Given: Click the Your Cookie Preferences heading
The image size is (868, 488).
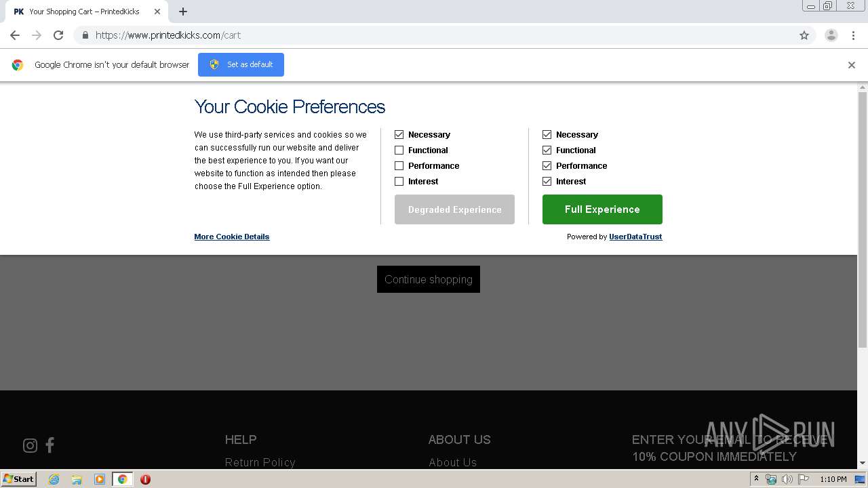Looking at the screenshot, I should pos(290,106).
